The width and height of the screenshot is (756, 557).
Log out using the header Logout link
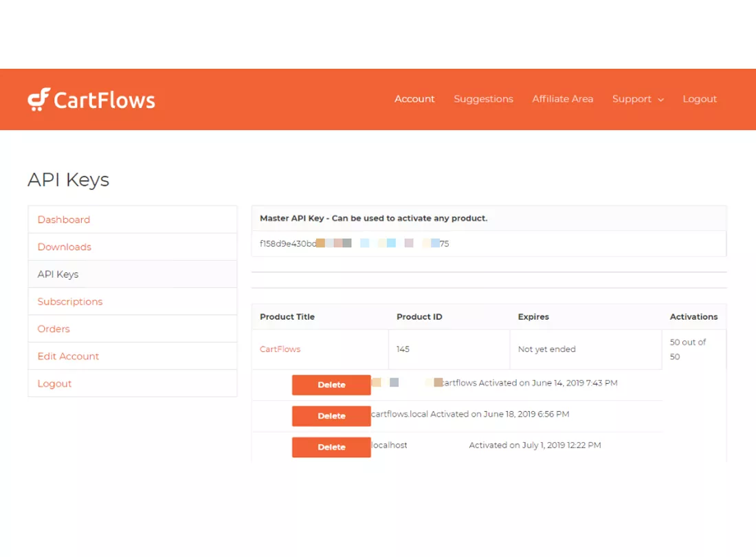coord(700,99)
